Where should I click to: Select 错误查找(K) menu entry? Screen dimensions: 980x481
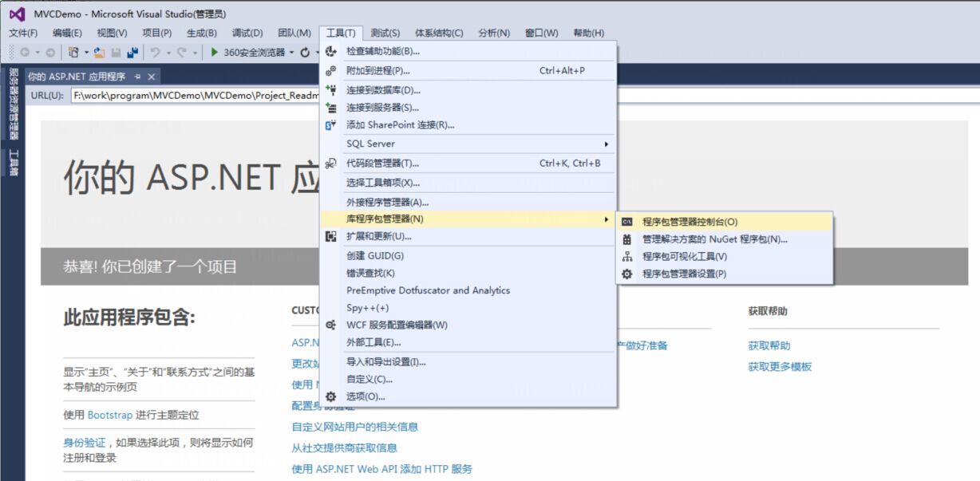tap(468, 273)
